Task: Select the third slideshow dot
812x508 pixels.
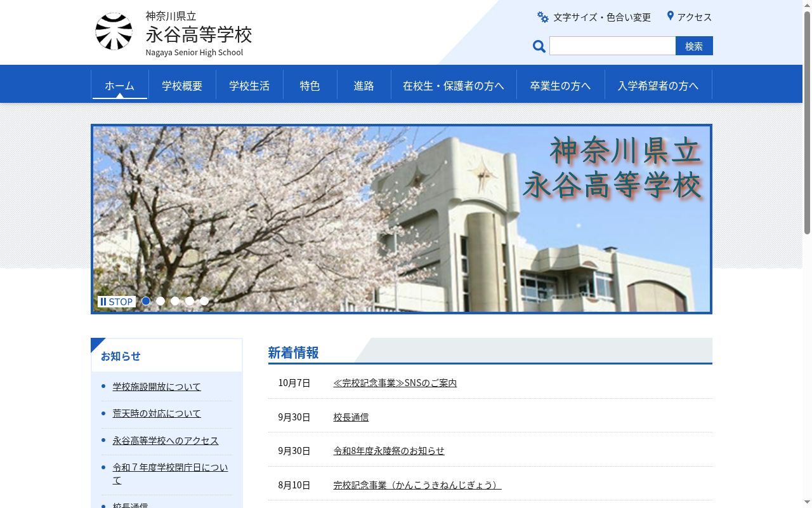Action: (x=175, y=301)
